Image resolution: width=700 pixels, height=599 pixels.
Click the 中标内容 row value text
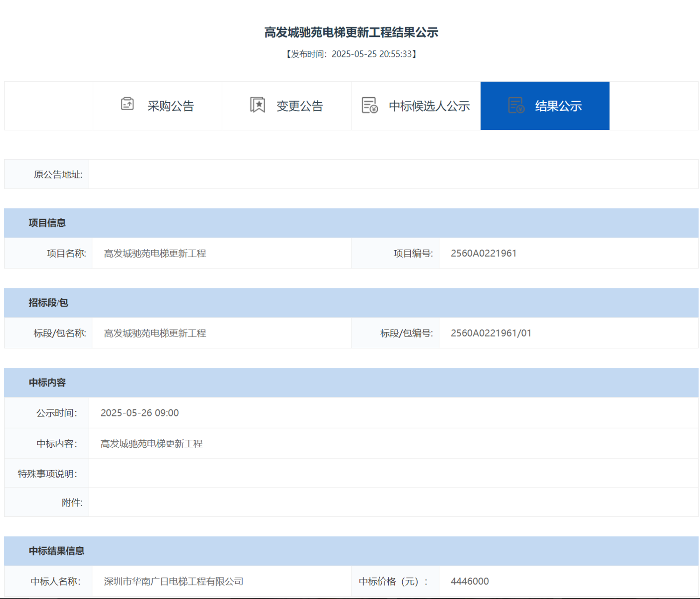click(152, 444)
